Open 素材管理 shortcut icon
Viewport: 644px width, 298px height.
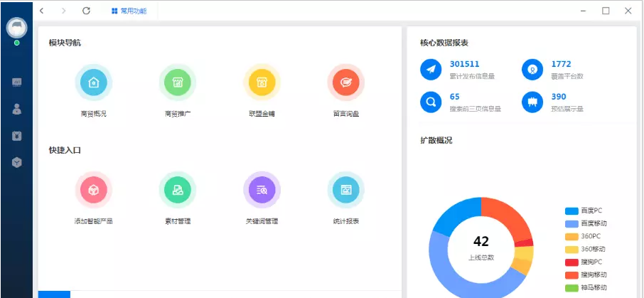point(178,190)
